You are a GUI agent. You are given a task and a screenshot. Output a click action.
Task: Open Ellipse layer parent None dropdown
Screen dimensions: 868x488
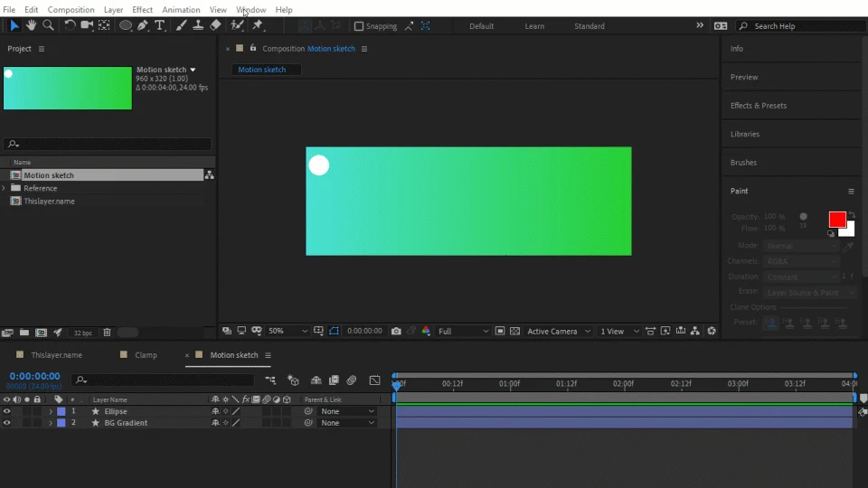[347, 411]
